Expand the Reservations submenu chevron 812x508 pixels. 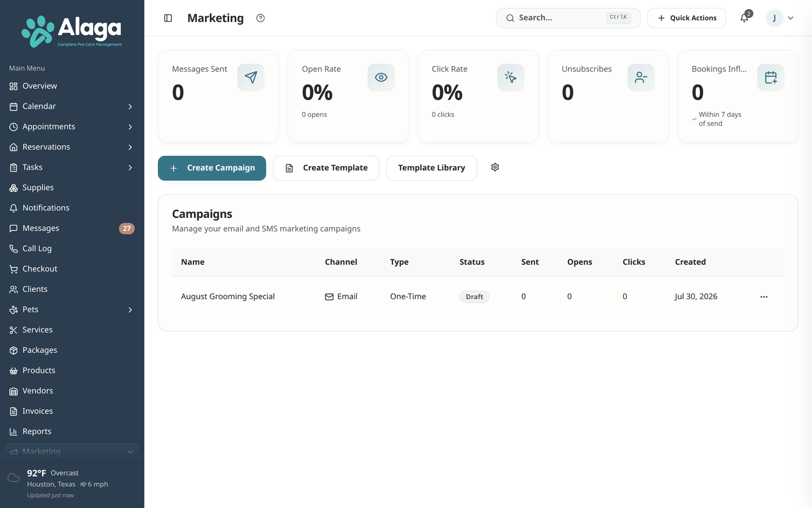tap(130, 147)
